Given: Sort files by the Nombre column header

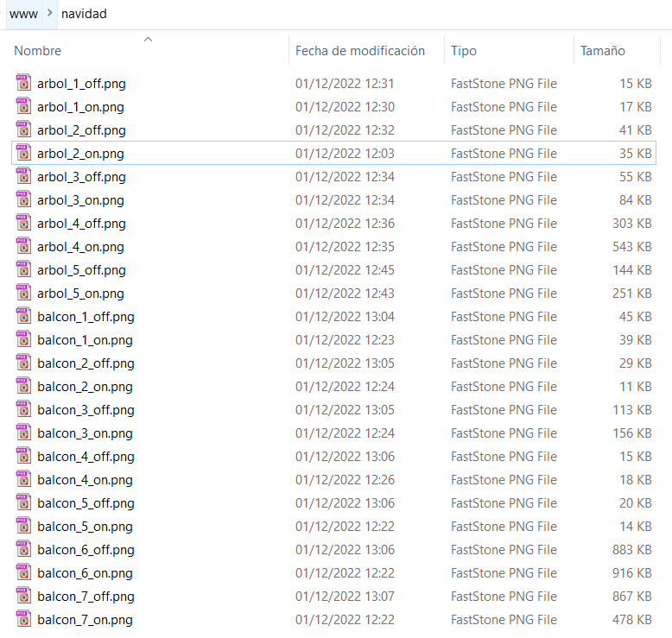Looking at the screenshot, I should (38, 51).
